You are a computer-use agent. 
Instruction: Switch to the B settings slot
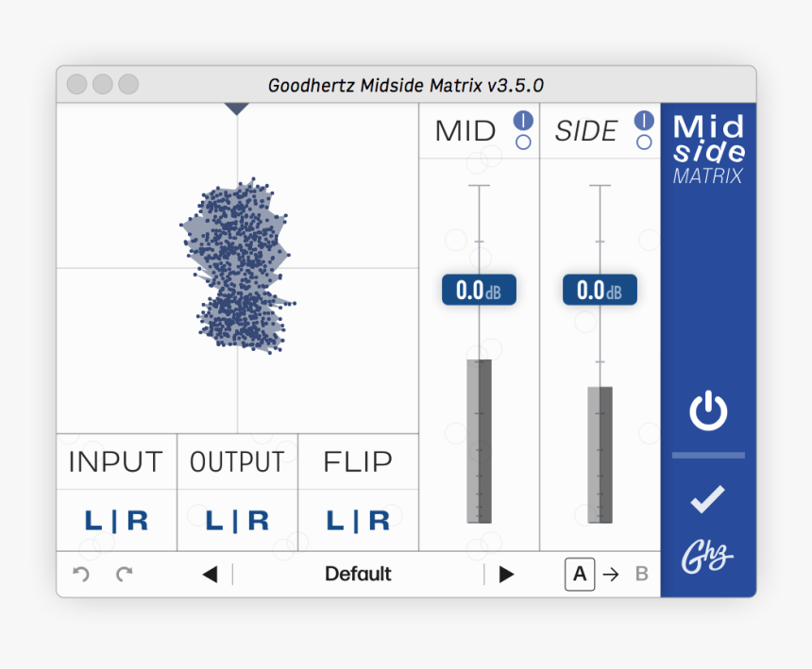coord(642,574)
